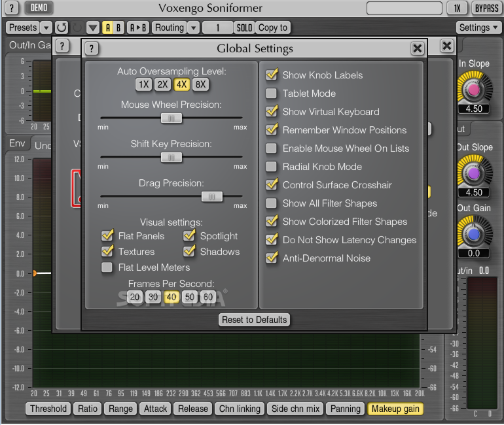Enable Mouse Wheel On Lists checkbox
Viewport: 504px width, 425px height.
271,148
